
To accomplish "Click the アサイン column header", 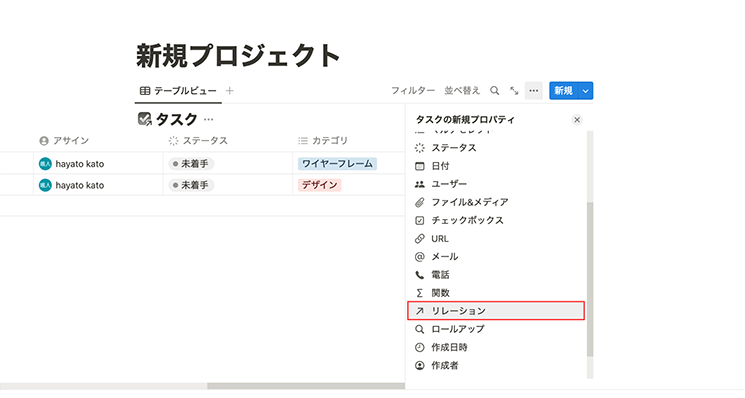I will 98,141.
